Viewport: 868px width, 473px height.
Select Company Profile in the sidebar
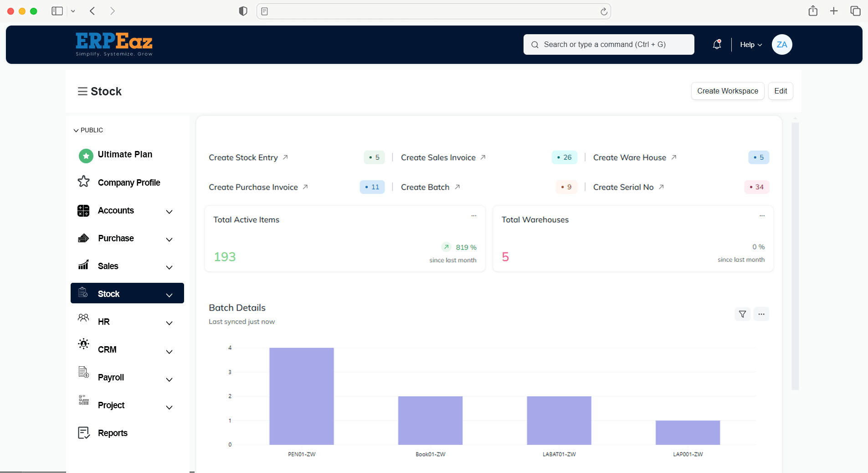(x=129, y=182)
